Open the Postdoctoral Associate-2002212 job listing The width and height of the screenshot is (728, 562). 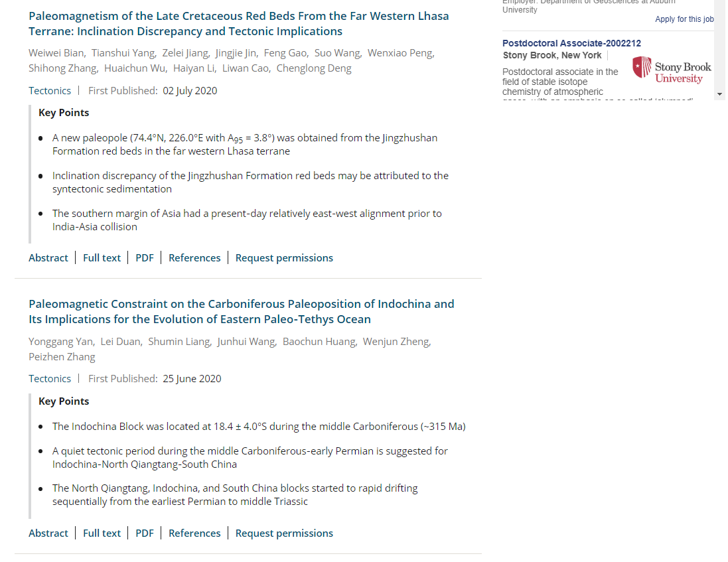571,43
